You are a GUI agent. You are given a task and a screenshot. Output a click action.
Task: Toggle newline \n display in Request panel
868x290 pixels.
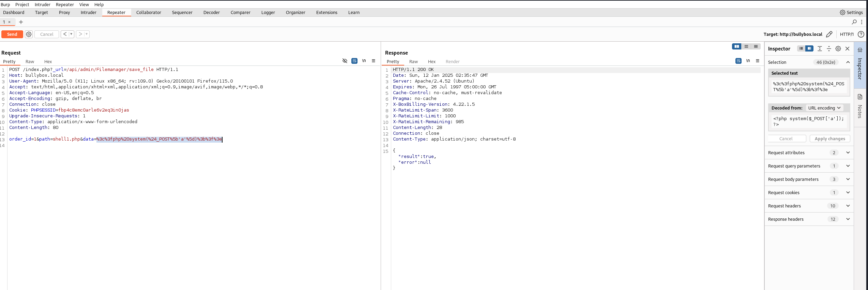(x=364, y=61)
